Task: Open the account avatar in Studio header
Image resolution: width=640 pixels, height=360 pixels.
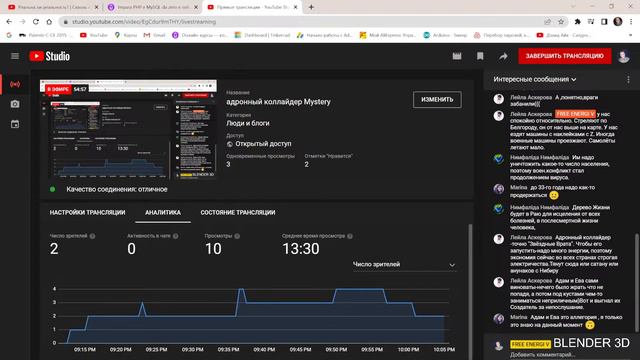Action: pos(623,56)
